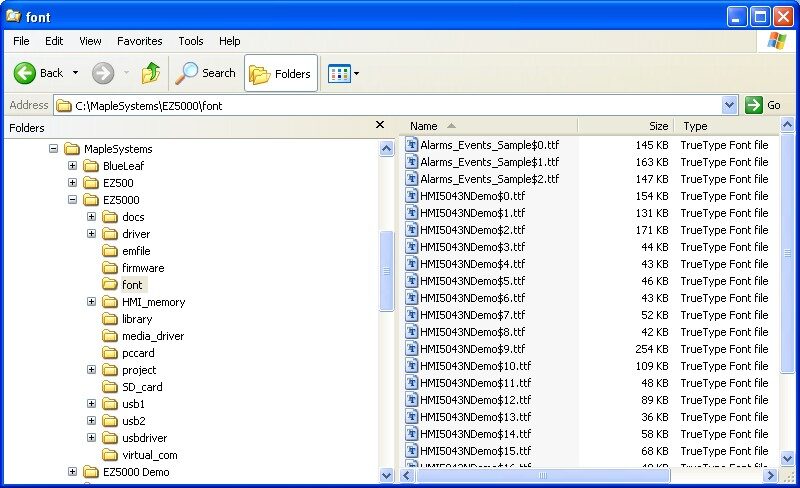800x488 pixels.
Task: Select file name HMI5043NDemo$12.ttf
Action: 476,400
